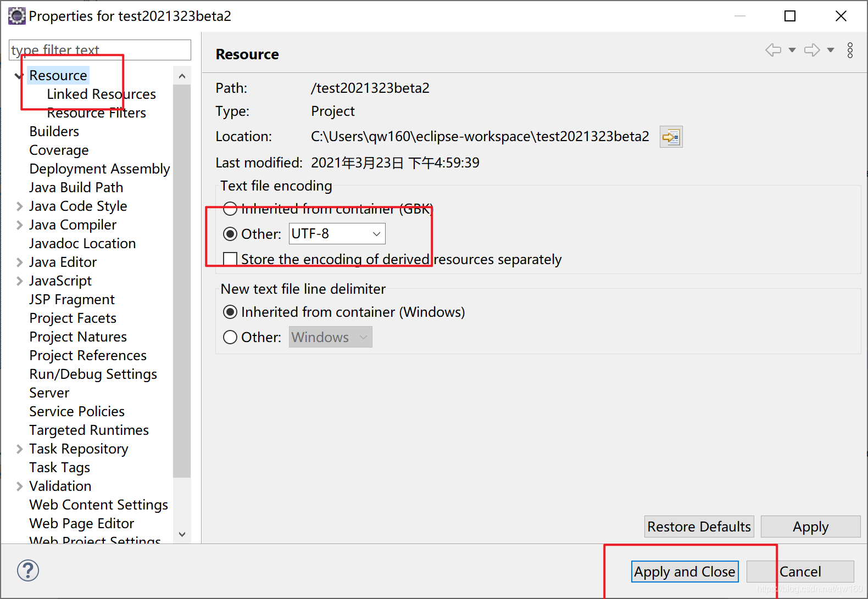Expand the Java Editor node
This screenshot has height=599, width=868.
tap(19, 262)
